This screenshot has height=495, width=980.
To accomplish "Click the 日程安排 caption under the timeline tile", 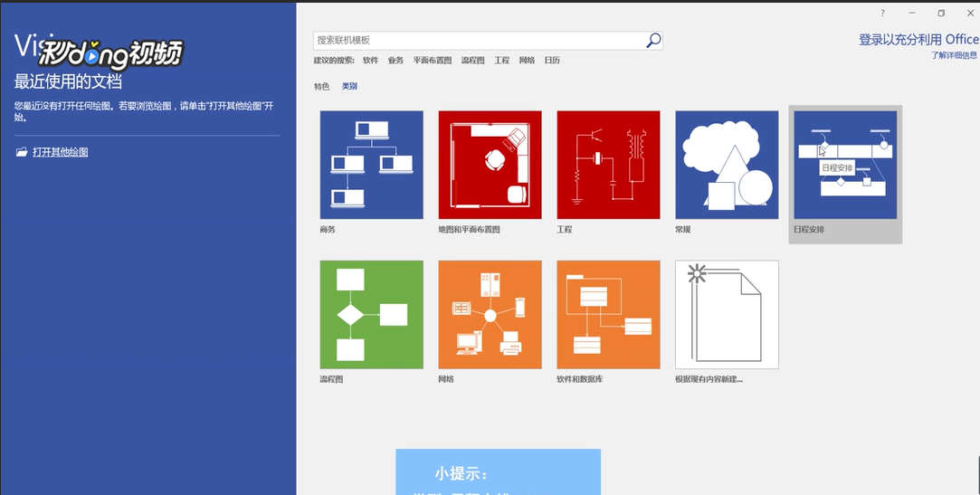I will point(809,229).
